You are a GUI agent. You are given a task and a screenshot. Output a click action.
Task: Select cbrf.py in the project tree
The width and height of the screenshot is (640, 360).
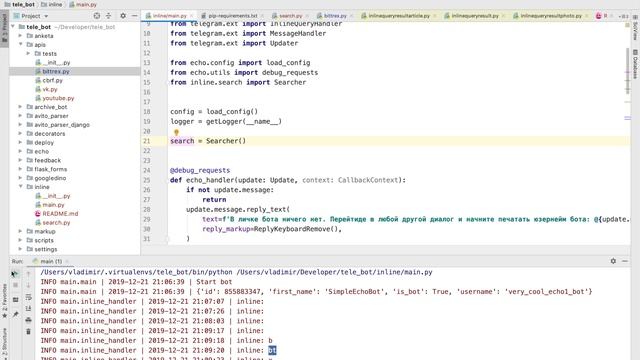click(x=52, y=80)
